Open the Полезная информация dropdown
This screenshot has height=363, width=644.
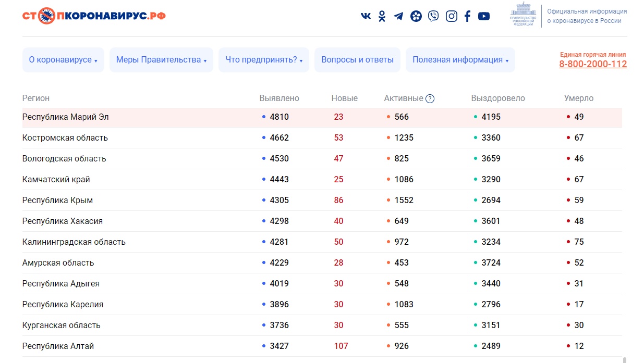(460, 60)
